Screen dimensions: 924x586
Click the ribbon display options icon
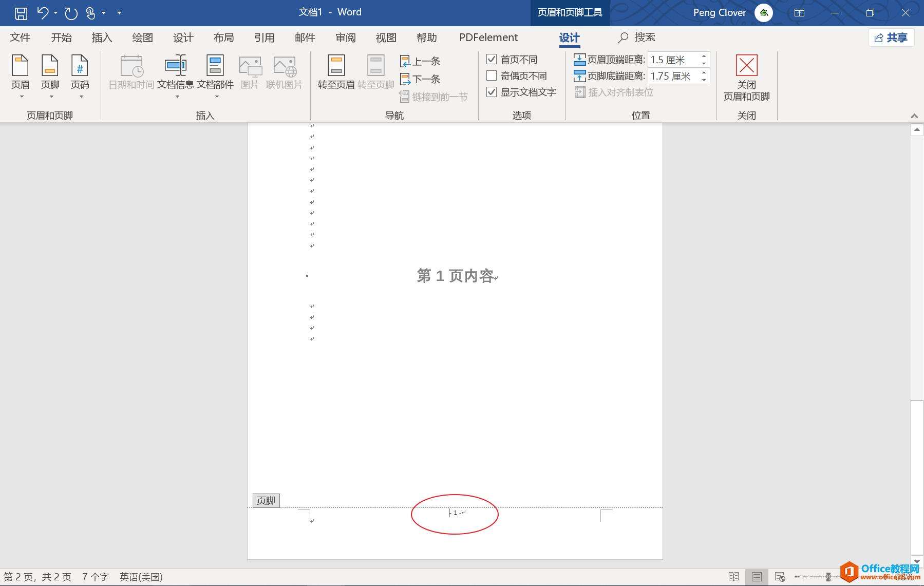pyautogui.click(x=799, y=13)
